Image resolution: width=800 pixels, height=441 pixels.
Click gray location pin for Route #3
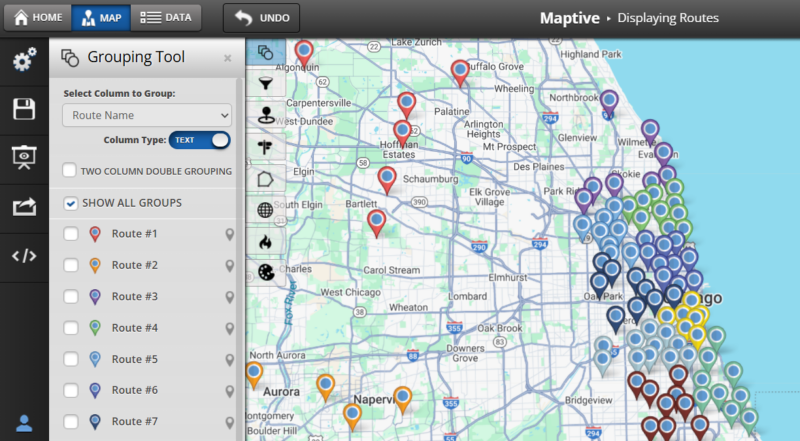230,297
